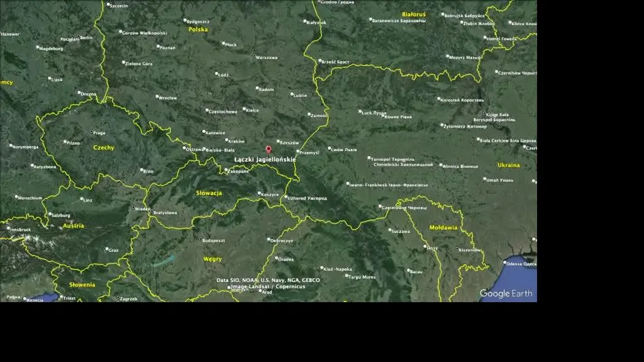The image size is (644, 362).
Task: Select the Winnica Вінниця city label
Action: click(x=460, y=167)
